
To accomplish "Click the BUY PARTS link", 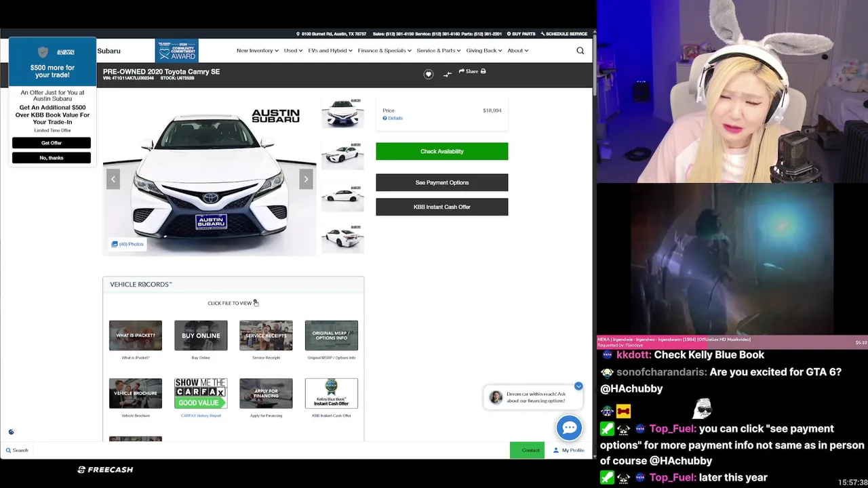I will (x=521, y=34).
